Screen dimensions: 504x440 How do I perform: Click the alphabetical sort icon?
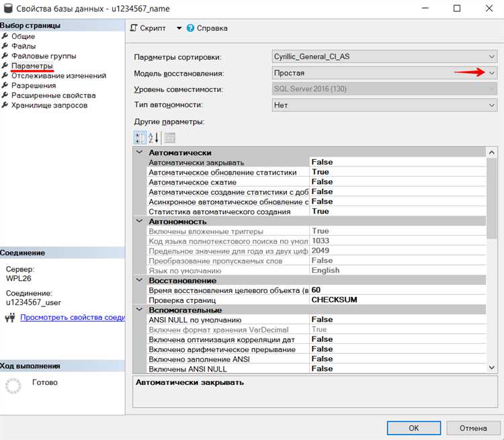(x=154, y=138)
